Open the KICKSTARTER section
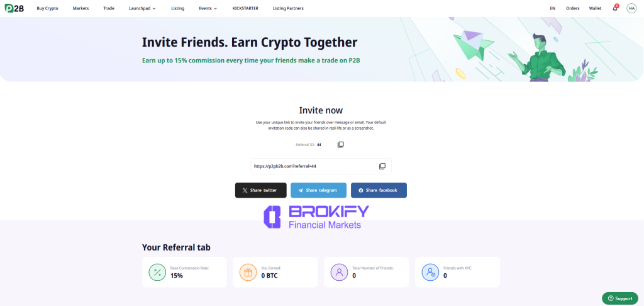The height and width of the screenshot is (306, 644). 245,8
